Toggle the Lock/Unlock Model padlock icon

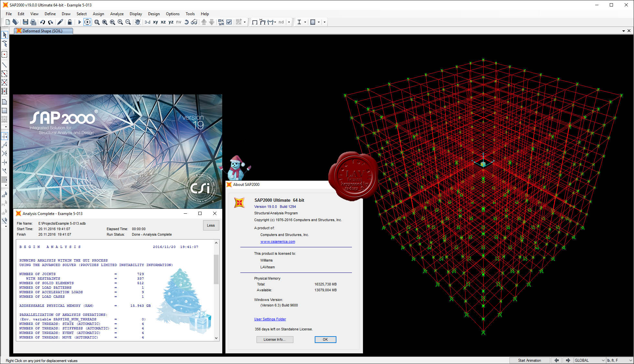(x=70, y=22)
